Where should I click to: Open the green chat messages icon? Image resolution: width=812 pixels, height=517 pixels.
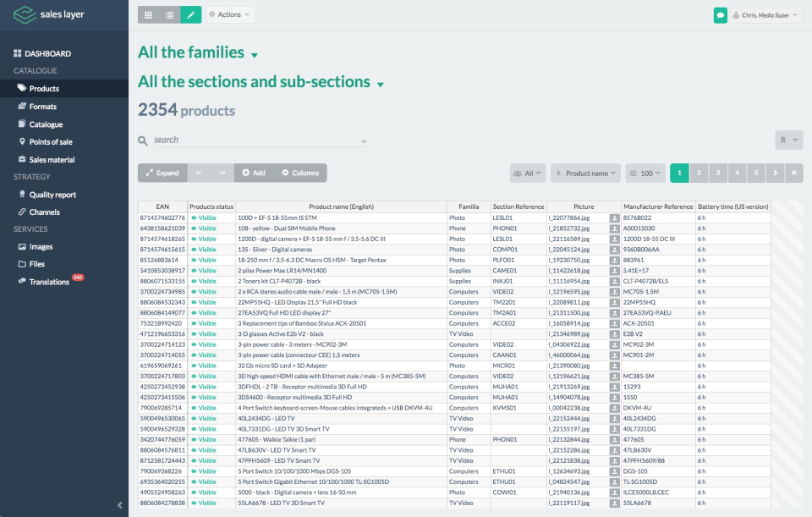click(721, 14)
